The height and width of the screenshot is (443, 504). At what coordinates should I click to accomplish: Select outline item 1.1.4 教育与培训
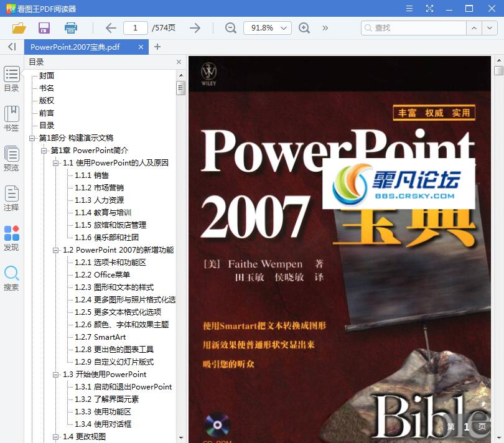[x=103, y=213]
